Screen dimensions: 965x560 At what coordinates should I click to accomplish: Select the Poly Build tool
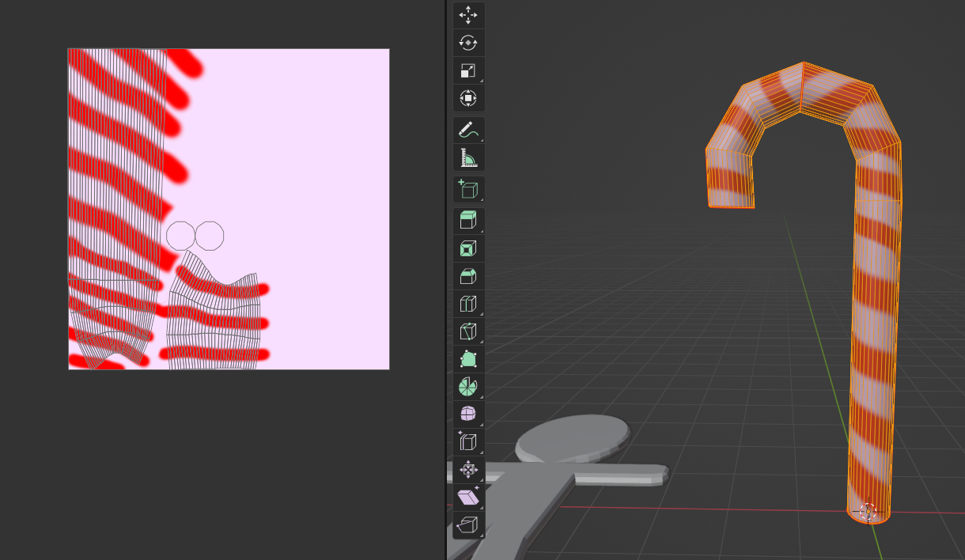468,359
